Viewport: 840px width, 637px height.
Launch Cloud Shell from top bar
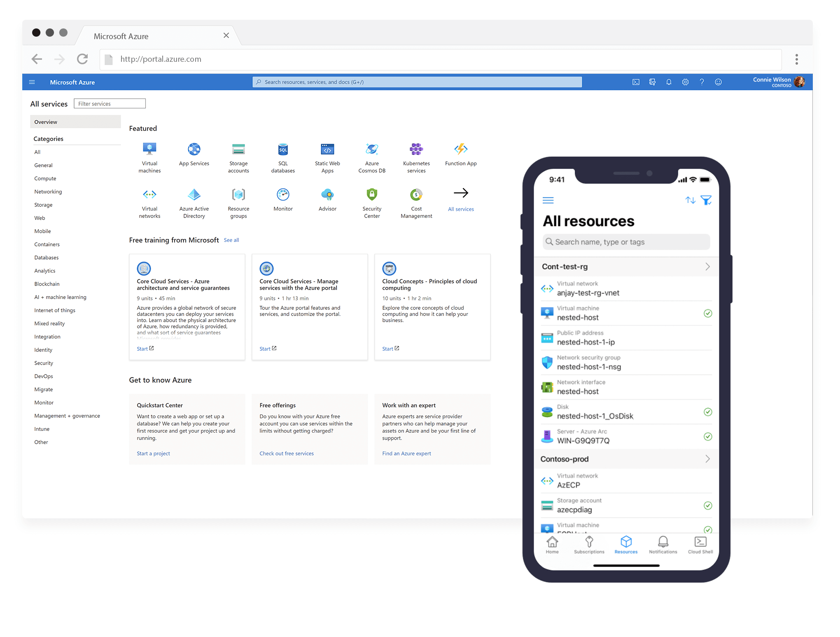(x=636, y=82)
